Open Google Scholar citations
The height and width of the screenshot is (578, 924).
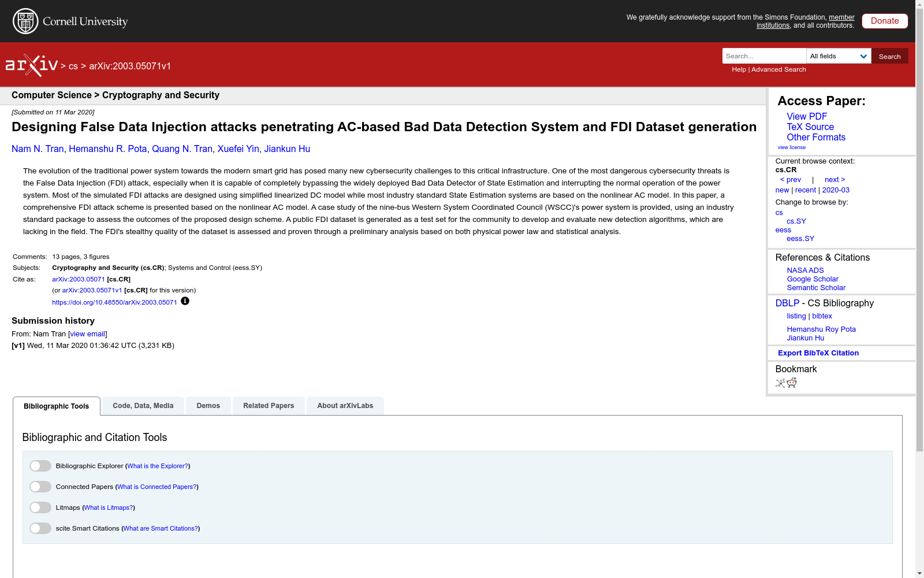pos(813,279)
